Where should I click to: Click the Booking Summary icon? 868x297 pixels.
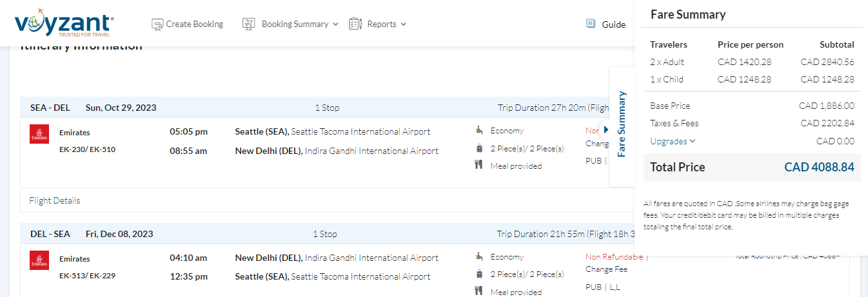coord(249,24)
